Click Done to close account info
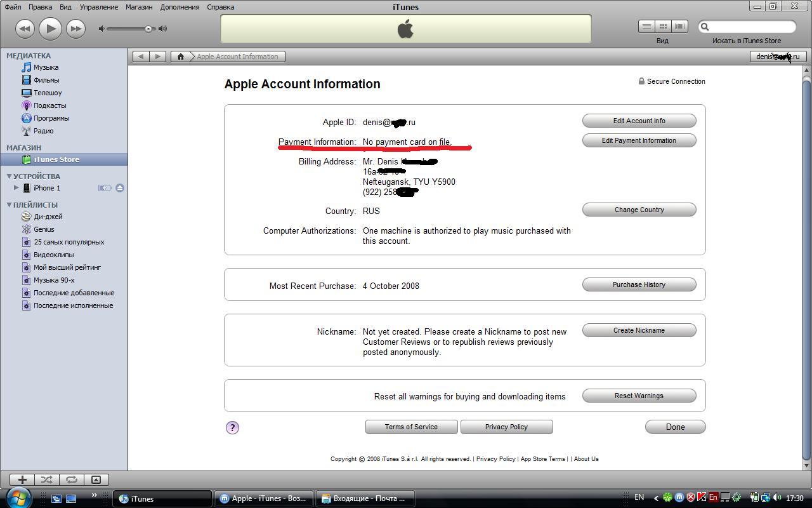Image resolution: width=812 pixels, height=508 pixels. pyautogui.click(x=675, y=427)
